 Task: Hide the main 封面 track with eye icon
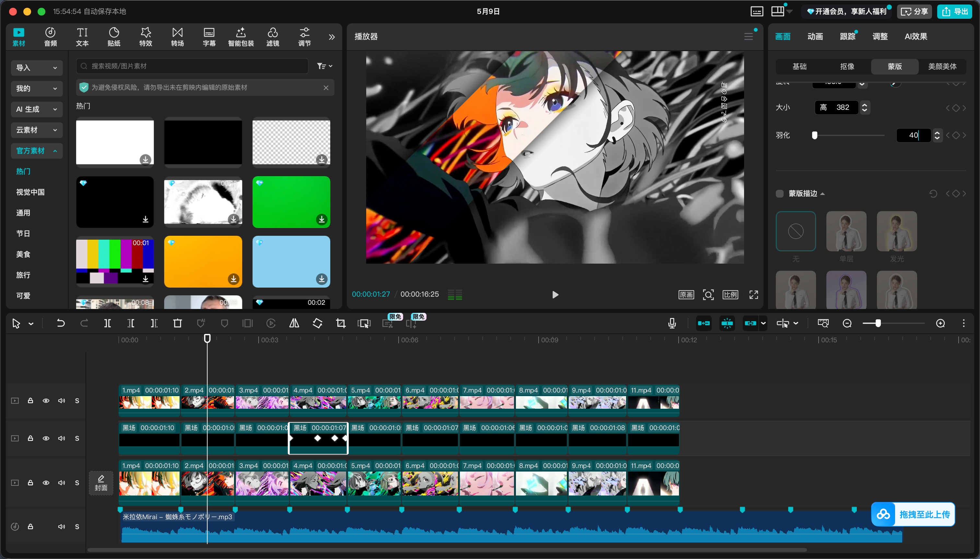[x=46, y=483]
